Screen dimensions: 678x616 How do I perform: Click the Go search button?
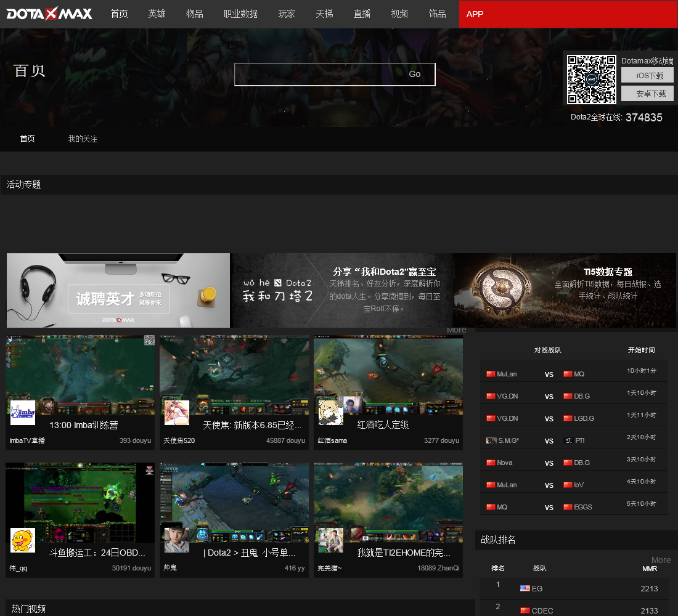[414, 75]
